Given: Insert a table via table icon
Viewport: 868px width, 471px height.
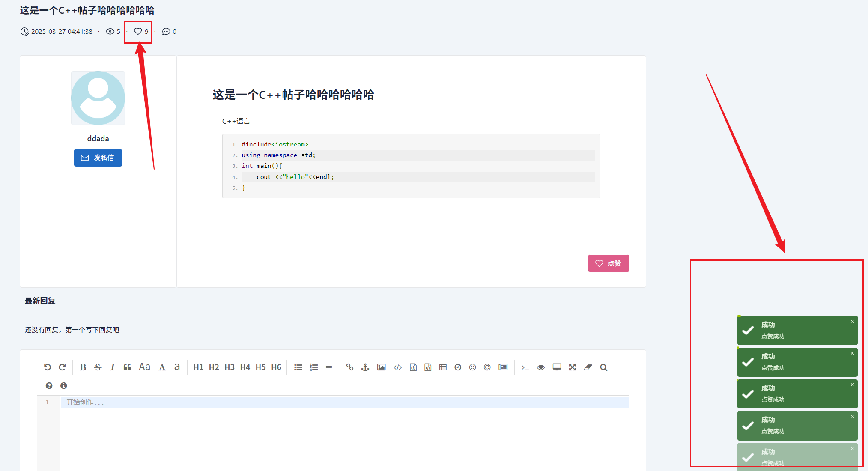Looking at the screenshot, I should click(443, 367).
